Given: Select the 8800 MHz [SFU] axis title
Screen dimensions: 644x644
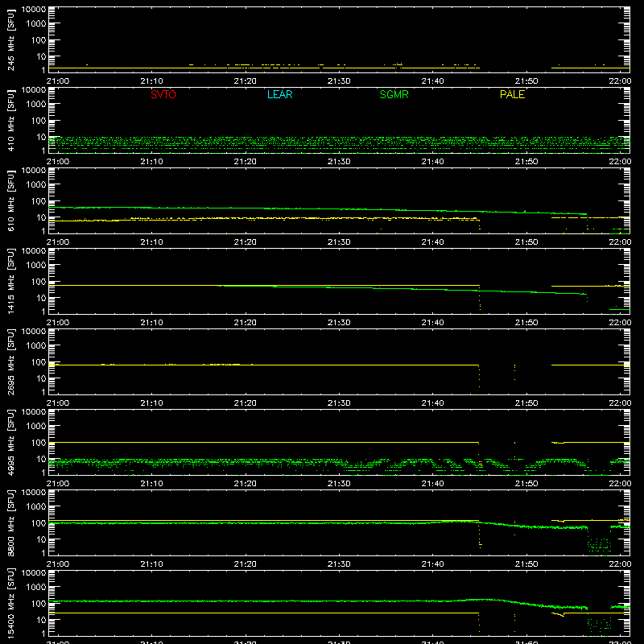Looking at the screenshot, I should (x=11, y=522).
